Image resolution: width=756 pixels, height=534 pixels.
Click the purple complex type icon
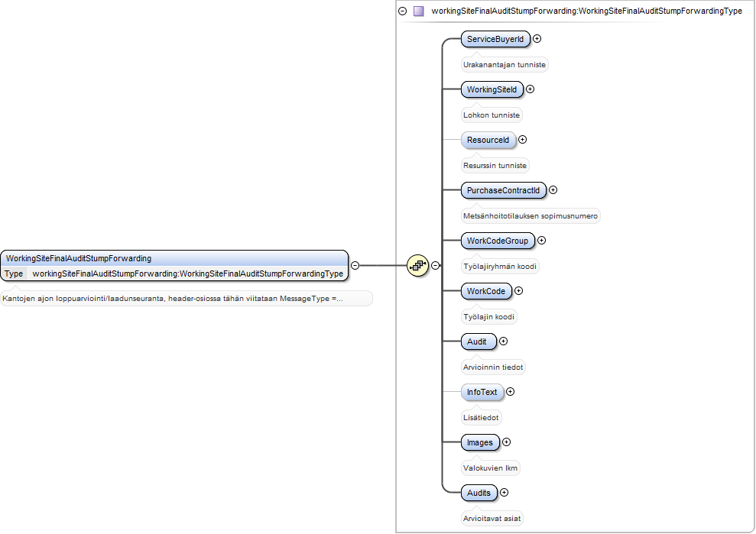coord(418,11)
